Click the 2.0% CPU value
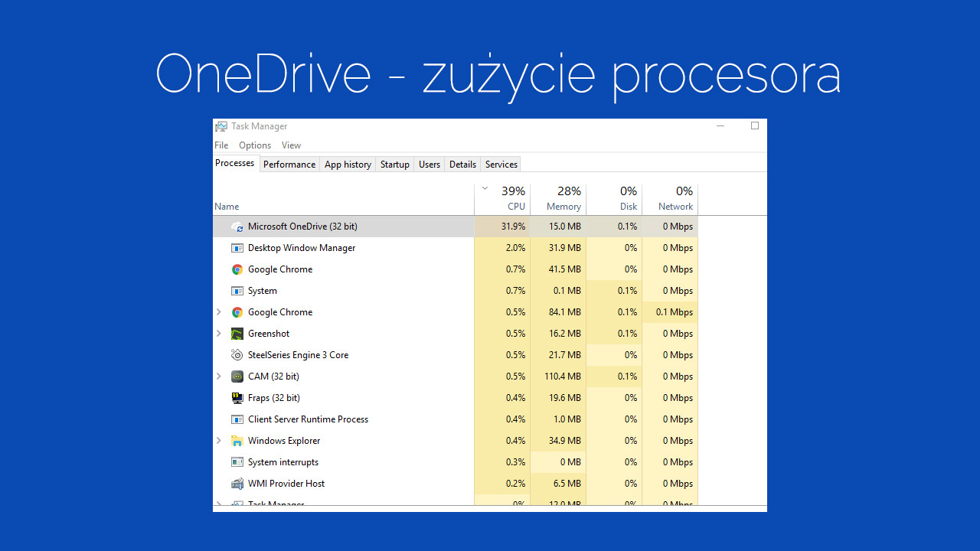This screenshot has width=980, height=551. (516, 248)
